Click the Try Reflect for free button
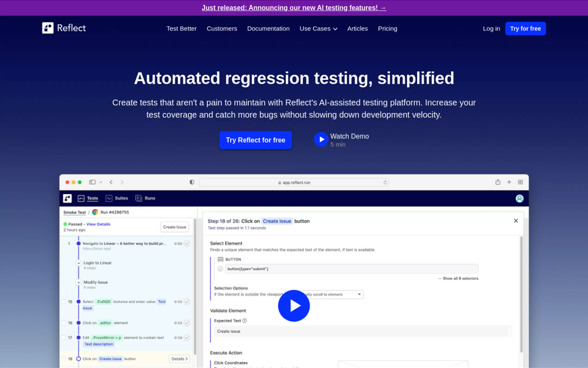This screenshot has width=588, height=368. (x=256, y=140)
